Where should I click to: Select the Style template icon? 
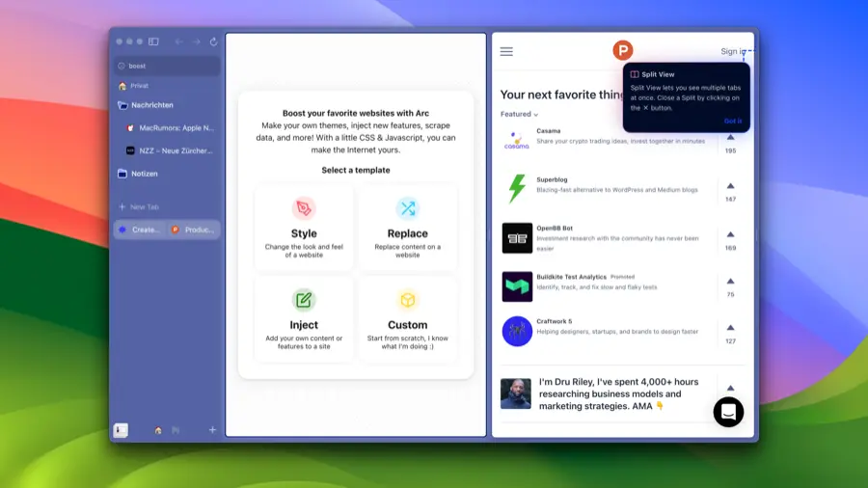pos(304,208)
